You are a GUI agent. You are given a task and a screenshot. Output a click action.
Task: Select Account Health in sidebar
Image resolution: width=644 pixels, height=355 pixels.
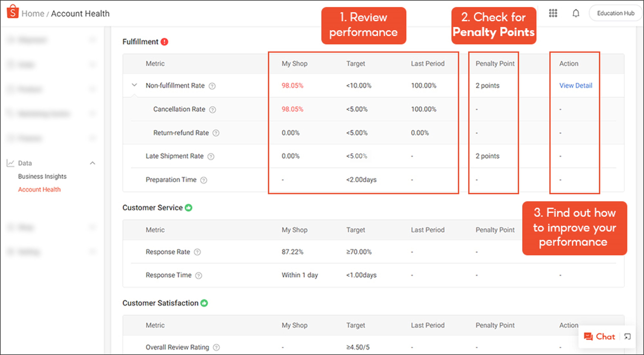[x=39, y=189]
